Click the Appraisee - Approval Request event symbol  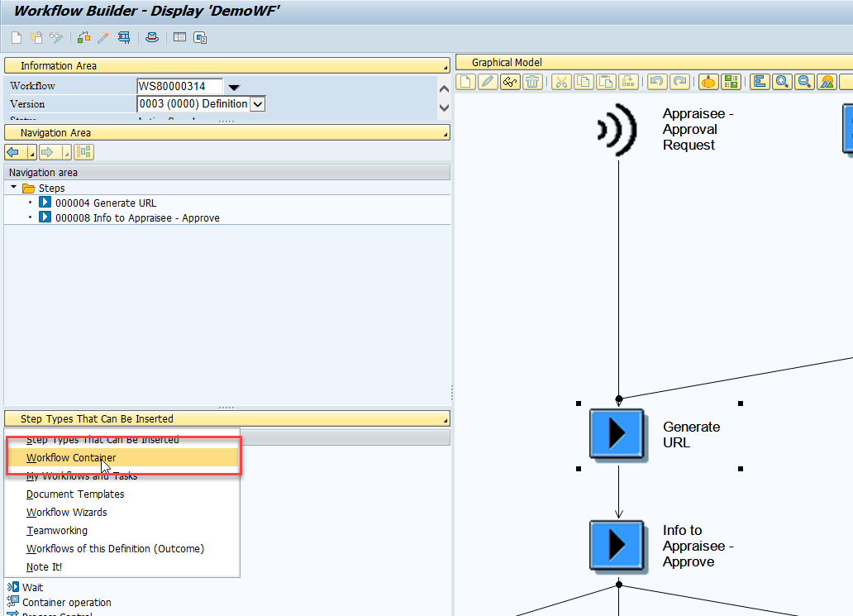coord(617,130)
